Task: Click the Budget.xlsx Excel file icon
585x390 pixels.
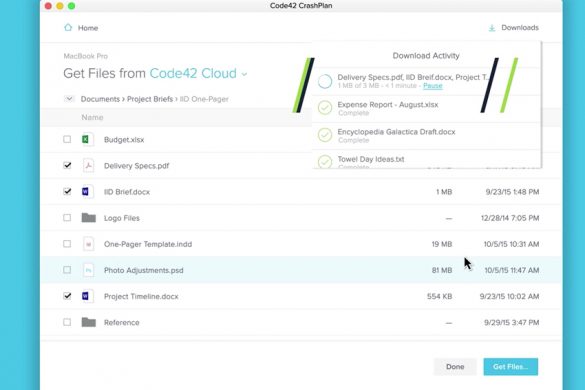Action: [88, 140]
